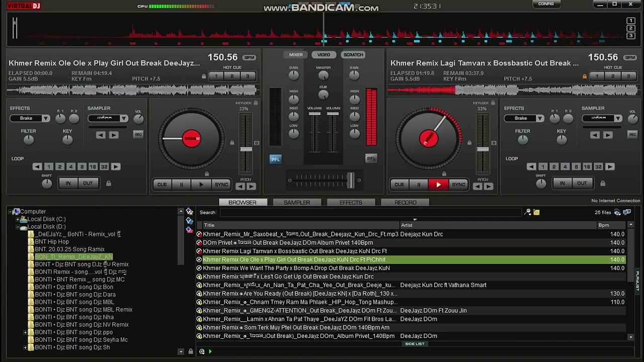Click left deck hot cue lock icon
Screen dimensions: 644x362
(204, 76)
